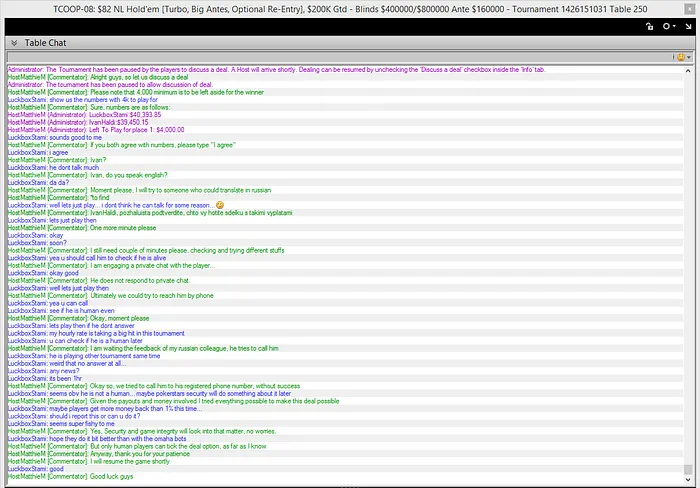Click the Table Chat header label
Viewport: 700px width, 488px height.
coord(46,43)
